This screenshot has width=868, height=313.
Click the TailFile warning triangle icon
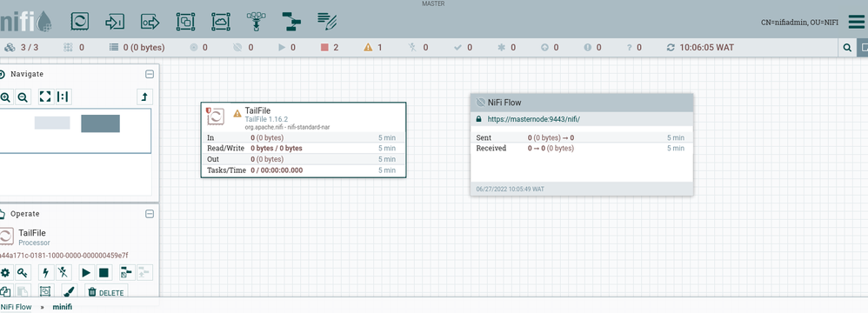tap(237, 113)
